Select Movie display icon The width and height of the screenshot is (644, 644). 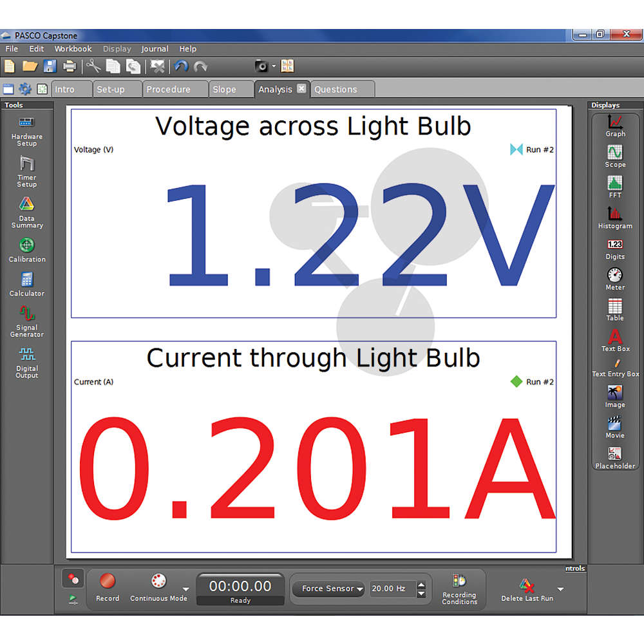click(x=615, y=427)
